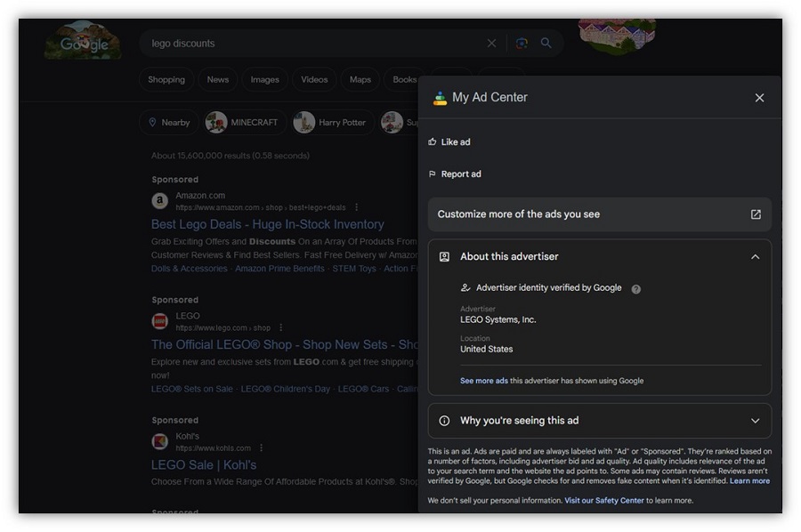Viewport: 801px width, 532px height.
Task: Open Visit our Safety Center link
Action: (x=603, y=501)
